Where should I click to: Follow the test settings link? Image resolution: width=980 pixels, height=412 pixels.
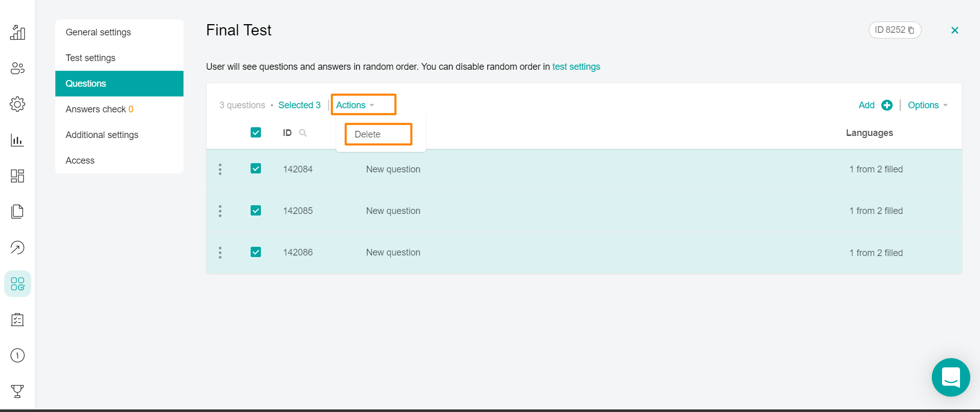[576, 67]
